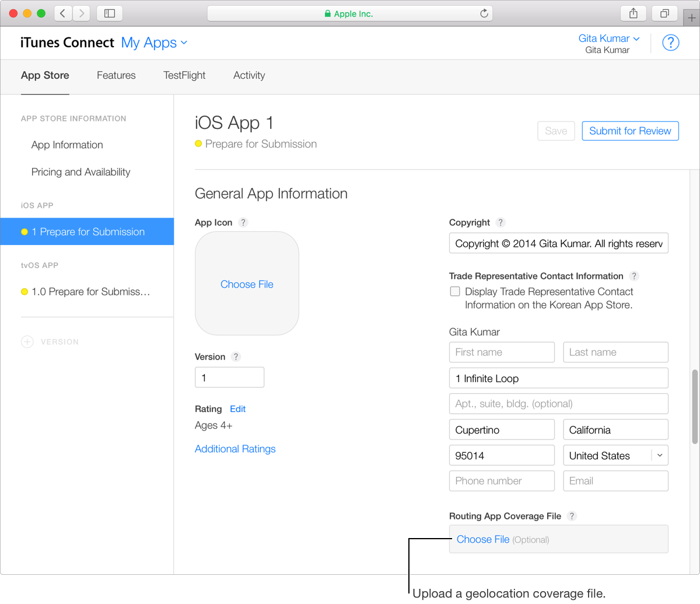Toggle the Safari sidebar button
This screenshot has width=700, height=604.
click(x=109, y=13)
